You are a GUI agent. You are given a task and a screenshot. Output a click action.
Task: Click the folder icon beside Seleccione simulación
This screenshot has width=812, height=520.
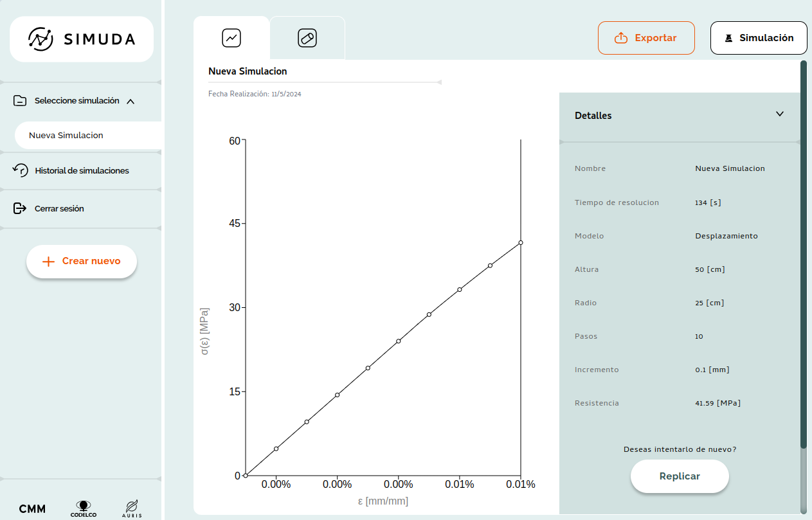click(x=20, y=101)
